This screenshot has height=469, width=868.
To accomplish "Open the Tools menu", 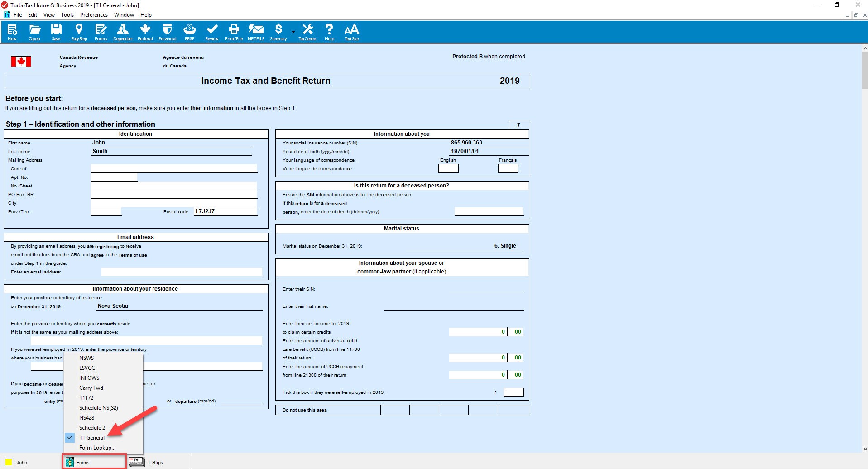I will (67, 15).
